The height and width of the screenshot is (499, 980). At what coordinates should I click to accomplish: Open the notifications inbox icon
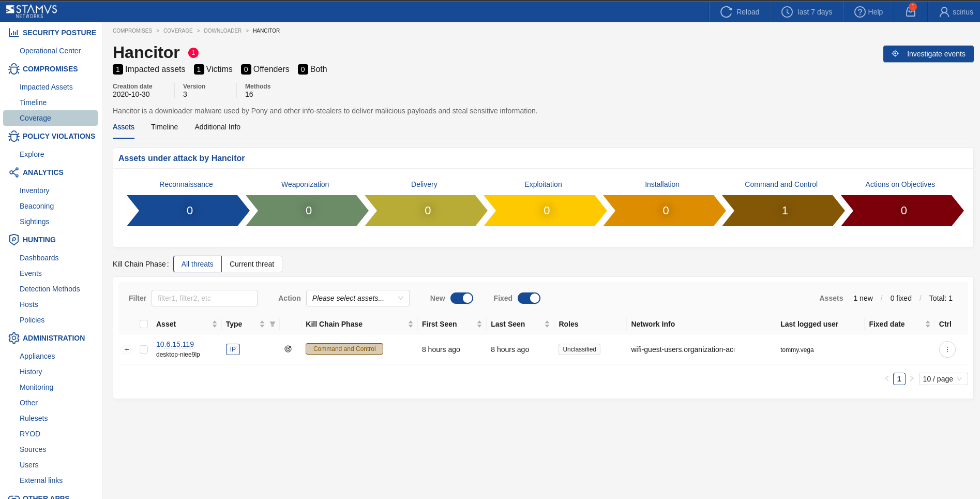pos(911,12)
